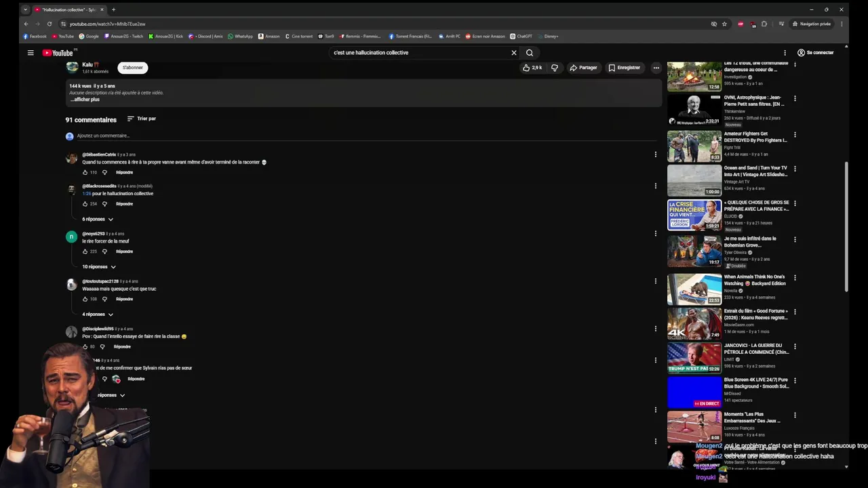Open three-dot menu for JANCOVICI video
868x488 pixels.
point(795,346)
